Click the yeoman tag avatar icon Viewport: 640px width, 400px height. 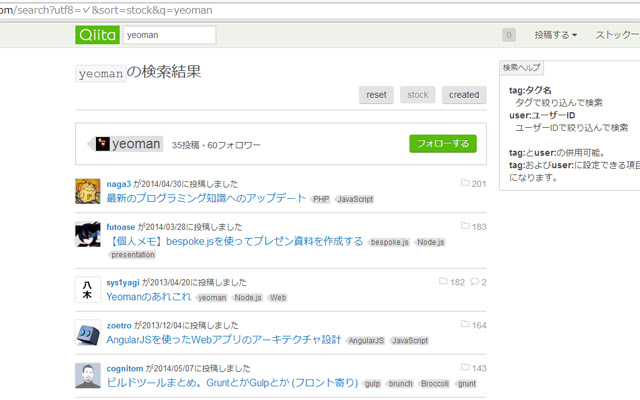pyautogui.click(x=102, y=144)
